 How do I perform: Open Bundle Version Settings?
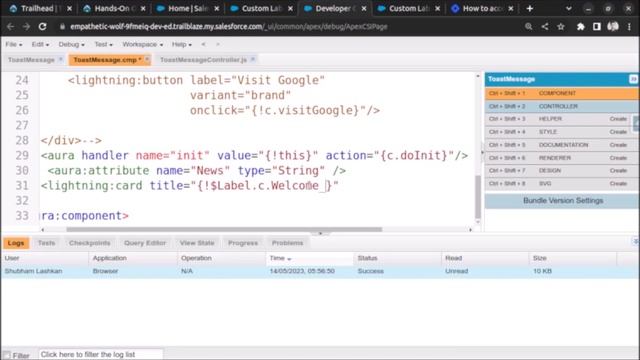(562, 201)
